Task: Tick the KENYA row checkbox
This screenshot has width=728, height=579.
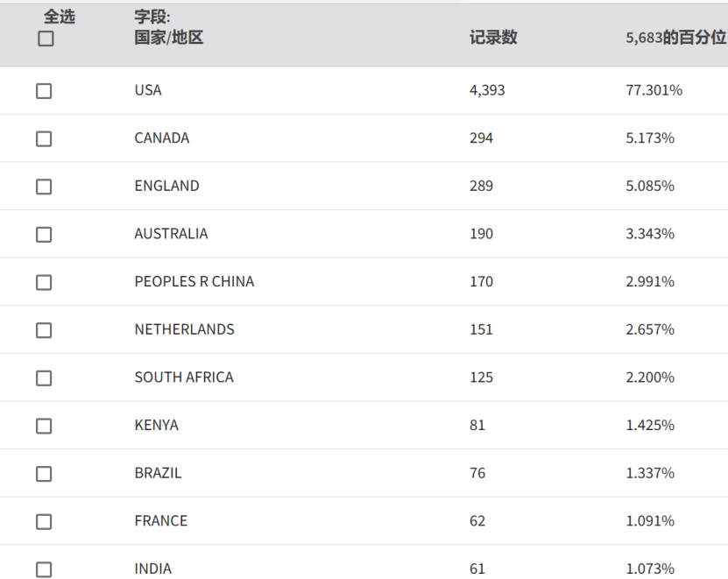Action: [x=44, y=426]
